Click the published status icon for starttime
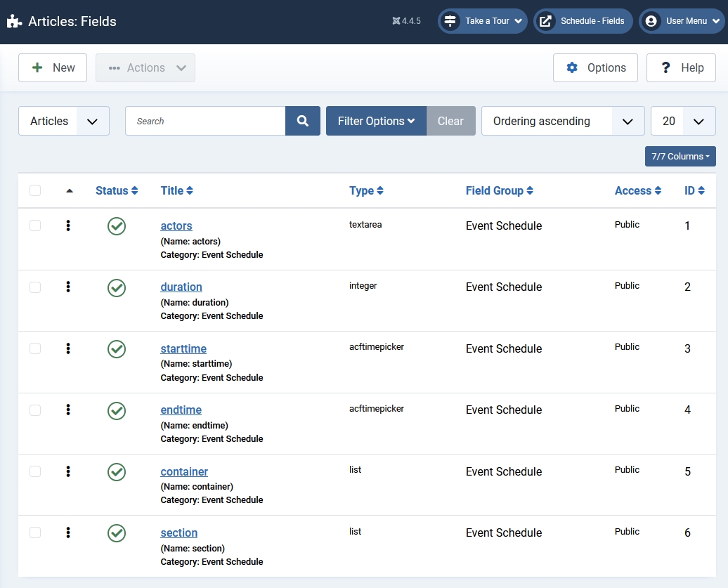The width and height of the screenshot is (728, 588). click(117, 349)
